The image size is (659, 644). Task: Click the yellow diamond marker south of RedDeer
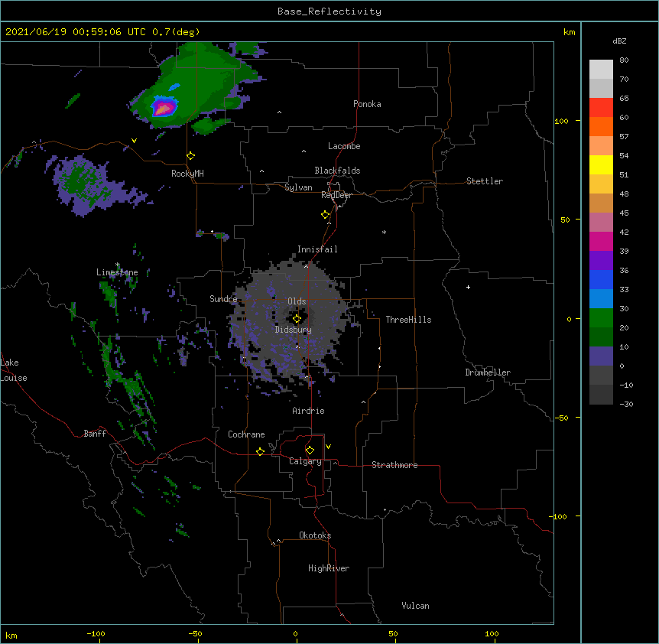325,215
